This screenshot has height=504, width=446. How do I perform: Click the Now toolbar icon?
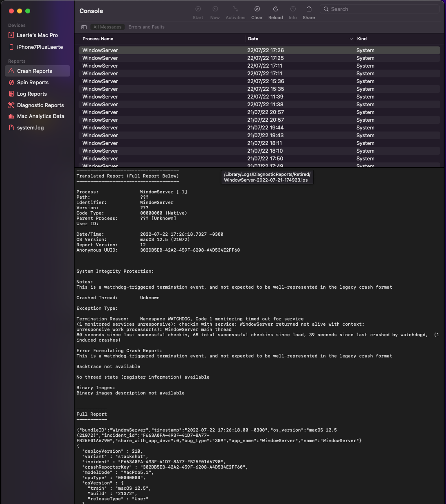pyautogui.click(x=215, y=9)
